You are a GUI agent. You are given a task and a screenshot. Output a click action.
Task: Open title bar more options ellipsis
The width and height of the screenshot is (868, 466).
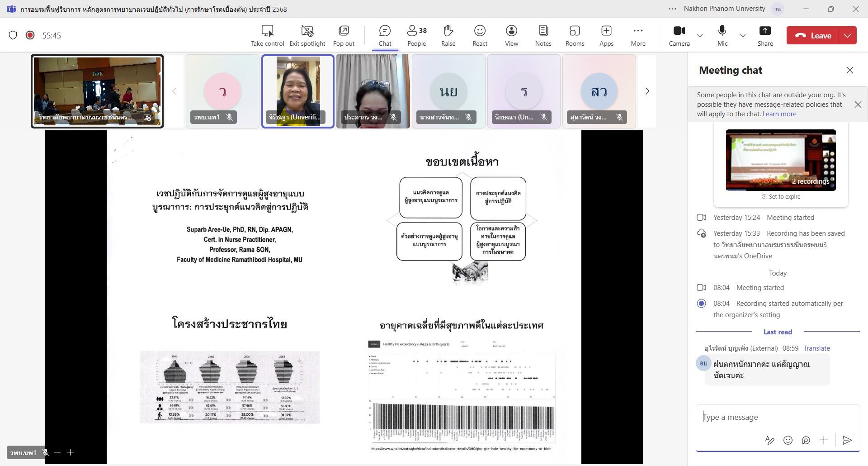(672, 9)
